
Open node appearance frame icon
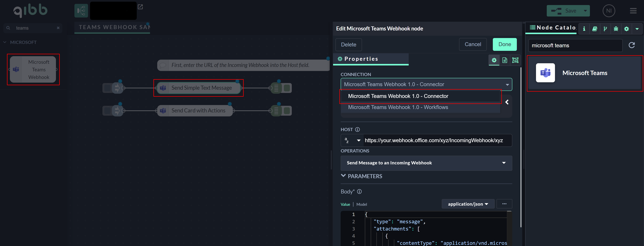click(515, 60)
